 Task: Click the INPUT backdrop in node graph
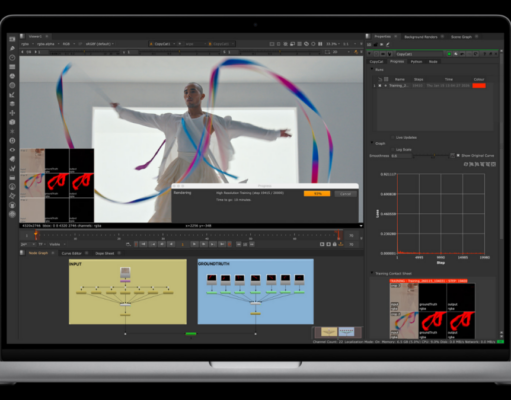click(128, 292)
